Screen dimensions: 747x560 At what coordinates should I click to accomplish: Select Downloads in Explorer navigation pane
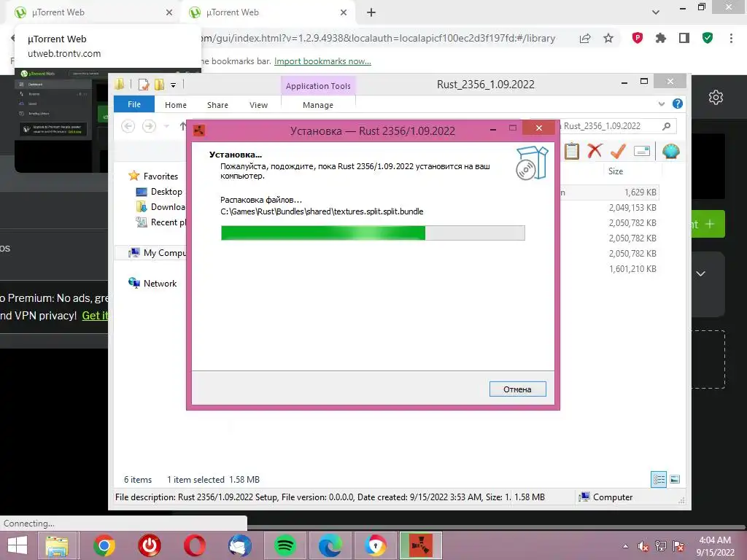(161, 206)
